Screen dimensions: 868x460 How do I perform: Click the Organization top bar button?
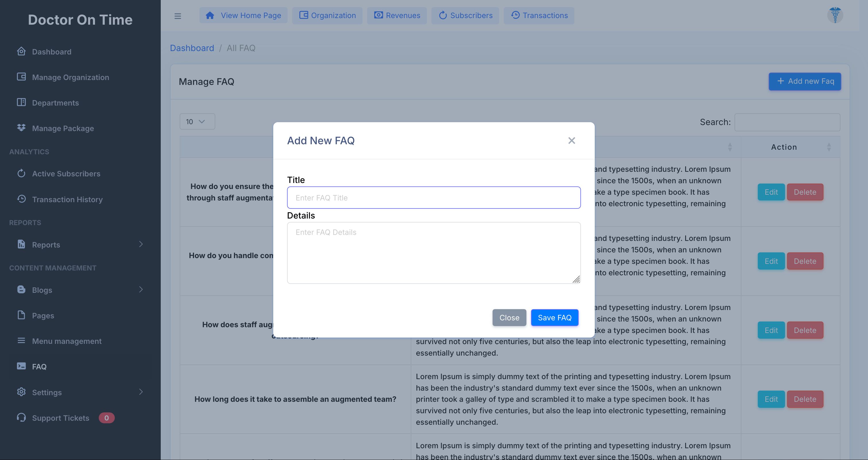point(327,15)
